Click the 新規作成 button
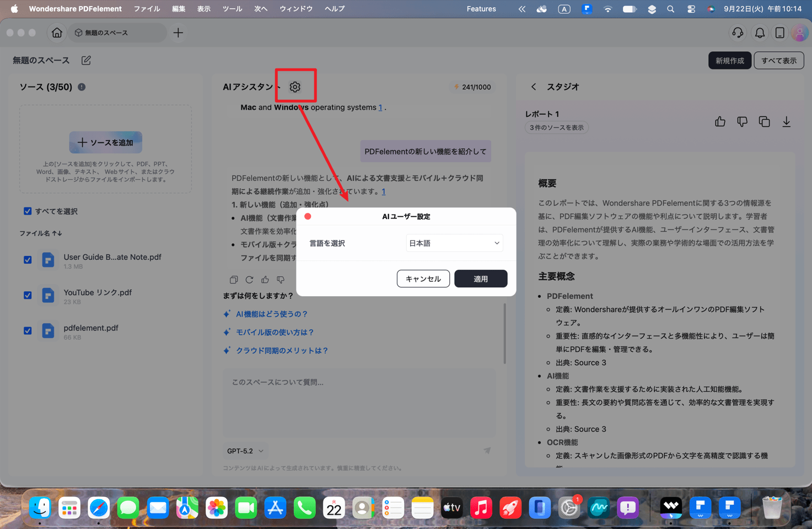 point(729,60)
